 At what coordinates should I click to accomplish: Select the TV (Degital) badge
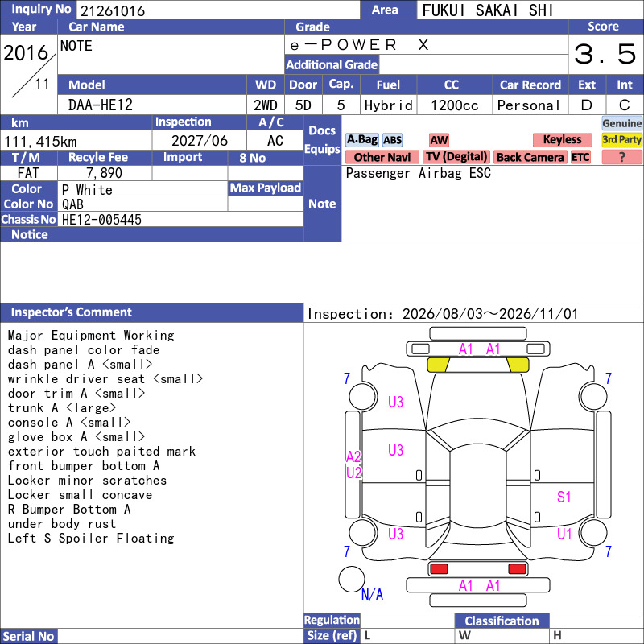point(456,157)
